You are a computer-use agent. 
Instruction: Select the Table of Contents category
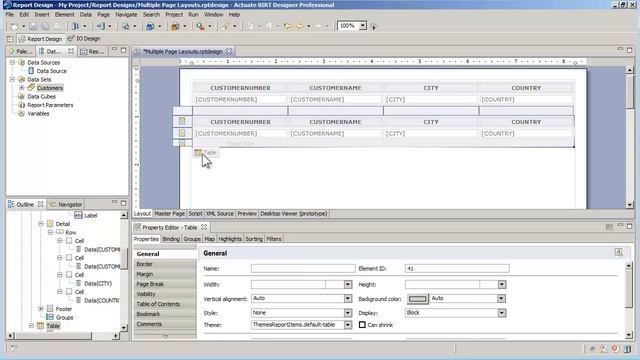point(164,304)
